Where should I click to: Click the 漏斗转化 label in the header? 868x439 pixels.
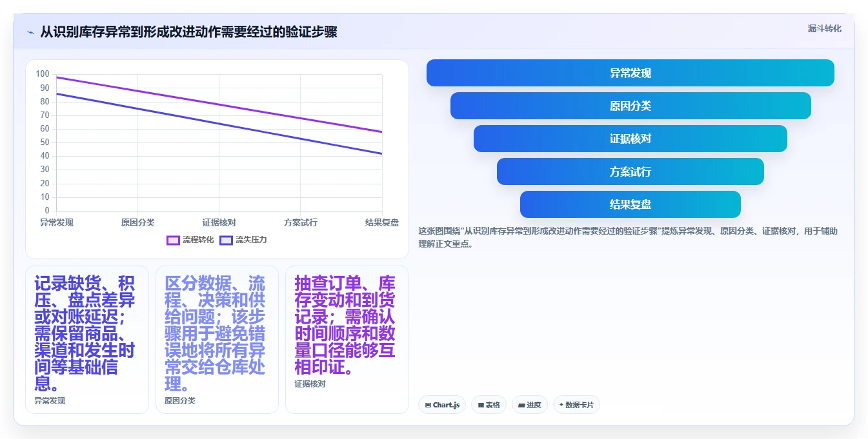pos(824,28)
